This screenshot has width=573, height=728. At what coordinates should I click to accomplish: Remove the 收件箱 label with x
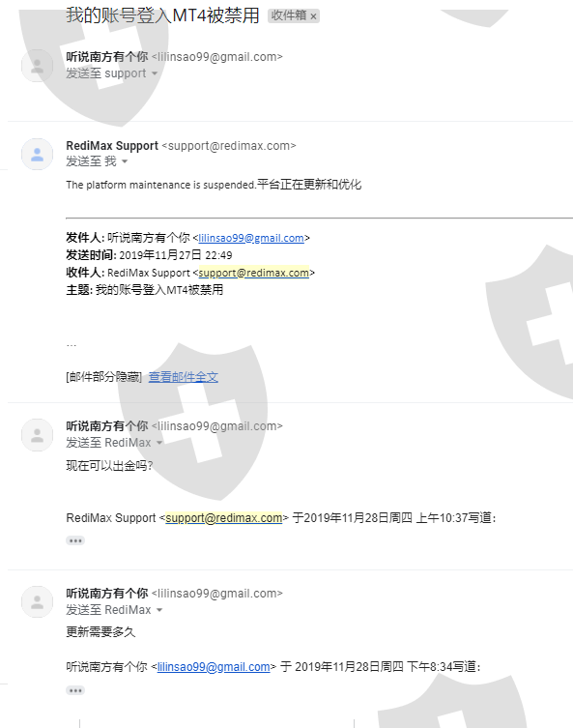coord(314,16)
